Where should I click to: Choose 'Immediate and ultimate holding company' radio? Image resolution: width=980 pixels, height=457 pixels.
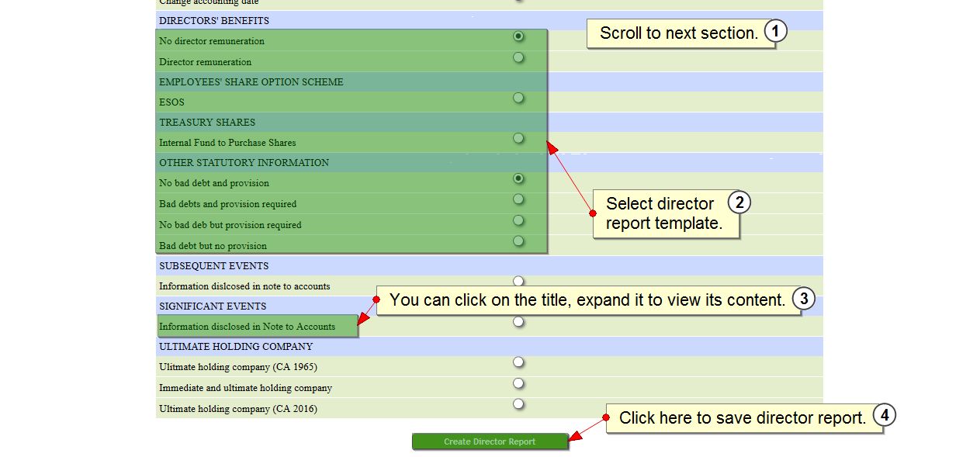518,383
